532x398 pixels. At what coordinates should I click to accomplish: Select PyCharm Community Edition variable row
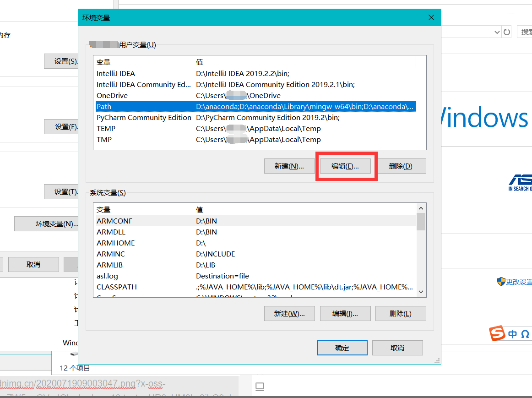[256, 117]
